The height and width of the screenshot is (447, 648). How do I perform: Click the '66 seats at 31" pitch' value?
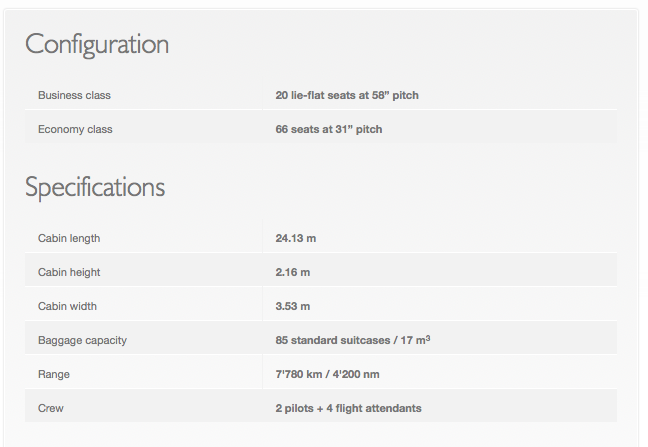(x=328, y=129)
